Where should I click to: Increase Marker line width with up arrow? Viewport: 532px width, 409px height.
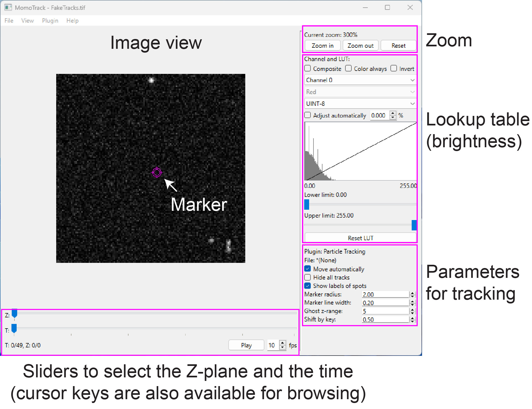point(412,301)
